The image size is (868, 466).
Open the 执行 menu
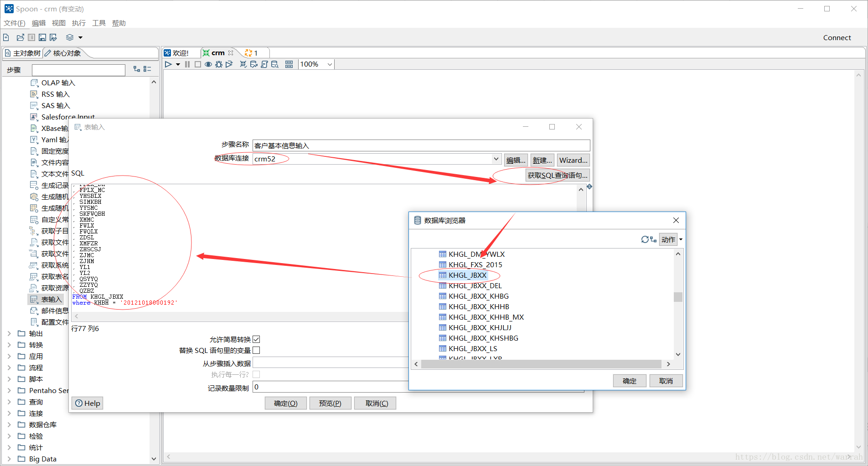pyautogui.click(x=78, y=23)
